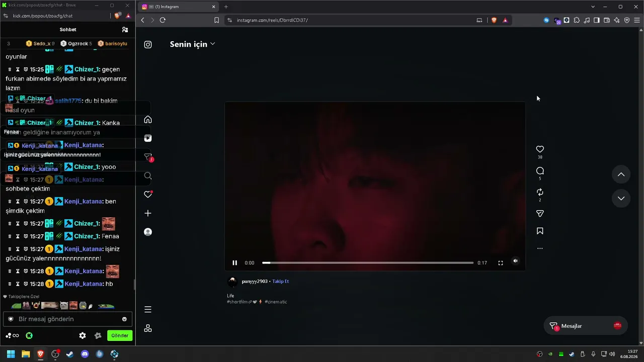Open the Brave Wallet icon
Image resolution: width=644 pixels, height=362 pixels.
click(x=607, y=20)
